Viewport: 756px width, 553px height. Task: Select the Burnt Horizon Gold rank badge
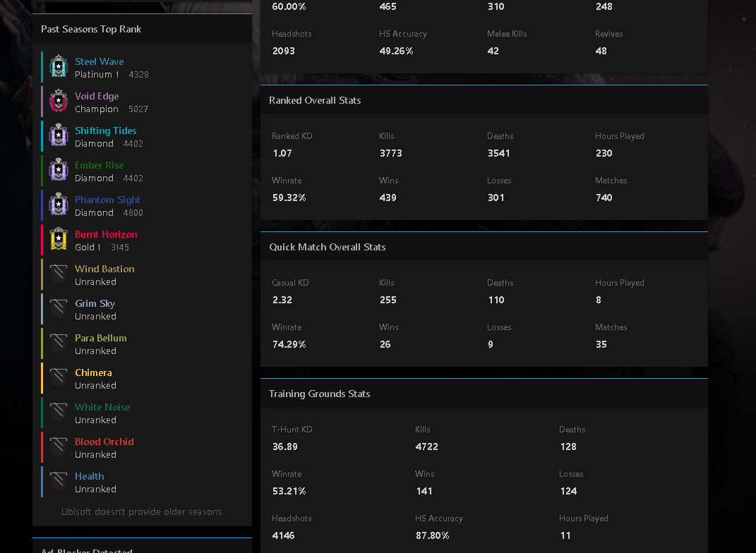[x=59, y=239]
